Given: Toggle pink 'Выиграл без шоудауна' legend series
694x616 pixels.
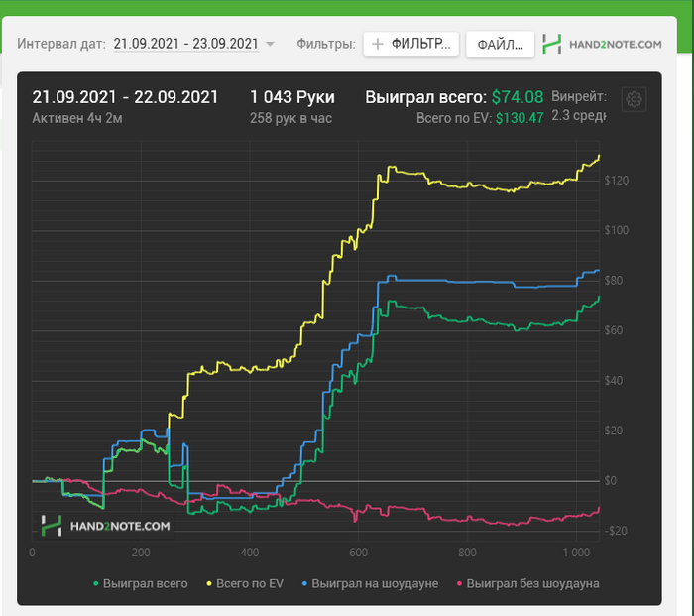Looking at the screenshot, I should tap(527, 583).
